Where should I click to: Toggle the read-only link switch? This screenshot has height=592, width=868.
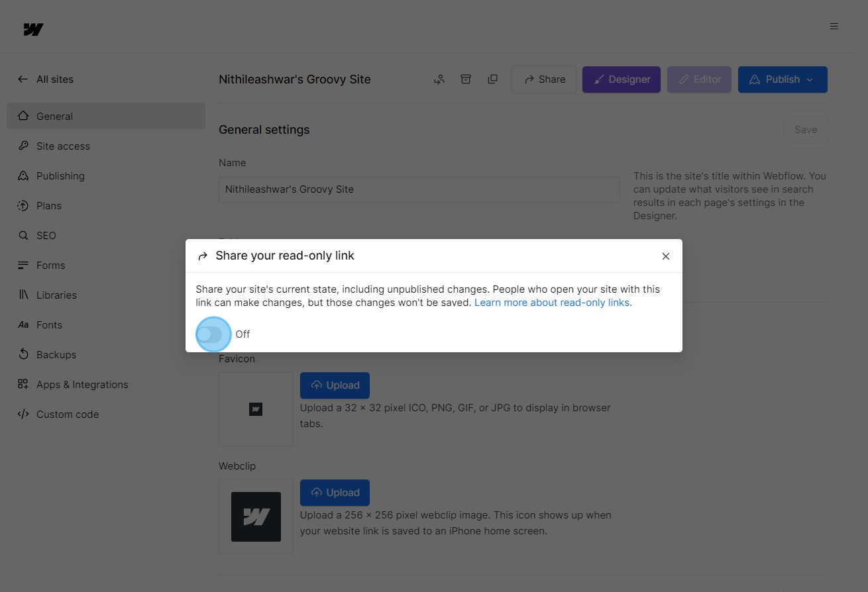pyautogui.click(x=210, y=334)
